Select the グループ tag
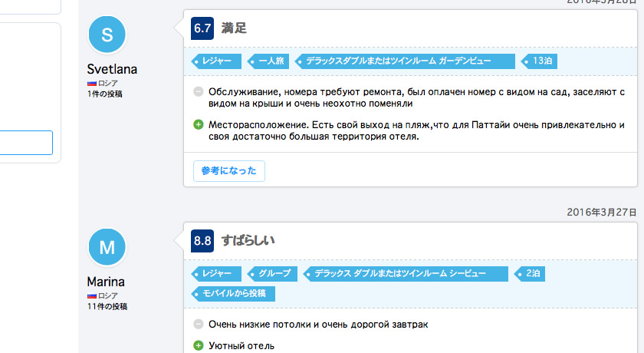644x353 pixels. click(272, 274)
